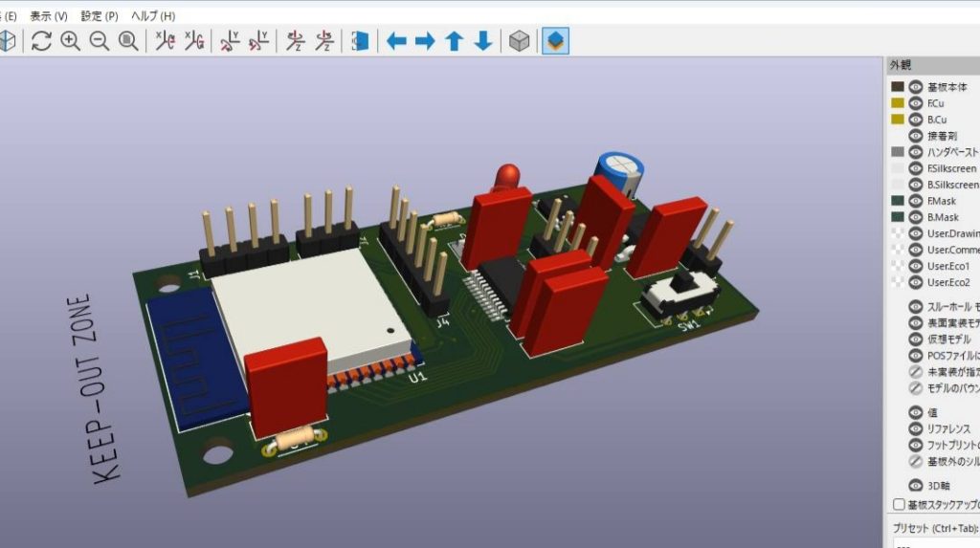Image resolution: width=980 pixels, height=548 pixels.
Task: Pan the board up with arrow
Action: (455, 41)
